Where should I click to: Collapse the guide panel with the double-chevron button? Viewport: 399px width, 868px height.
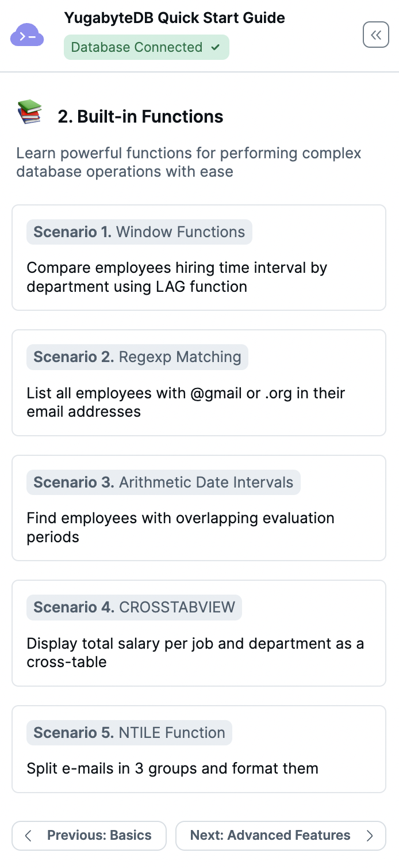pos(376,35)
